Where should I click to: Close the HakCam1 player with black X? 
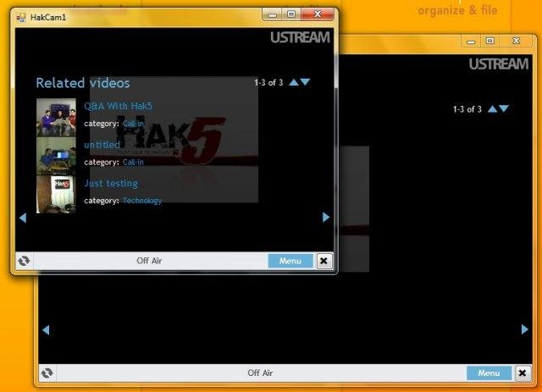324,261
